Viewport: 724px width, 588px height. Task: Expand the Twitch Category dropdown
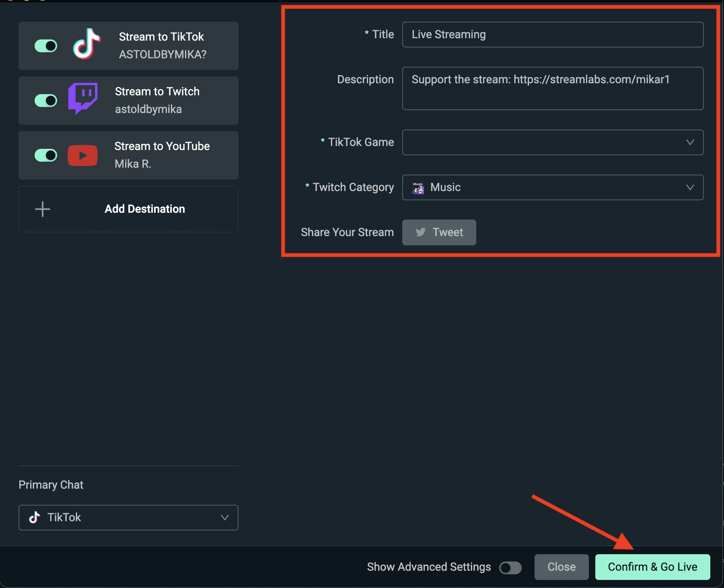point(690,187)
